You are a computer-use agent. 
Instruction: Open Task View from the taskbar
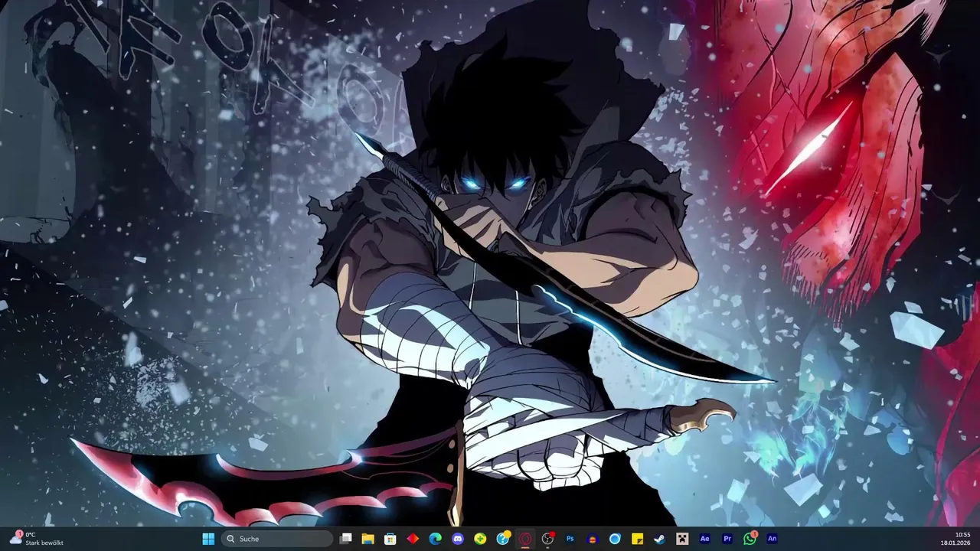tap(346, 539)
